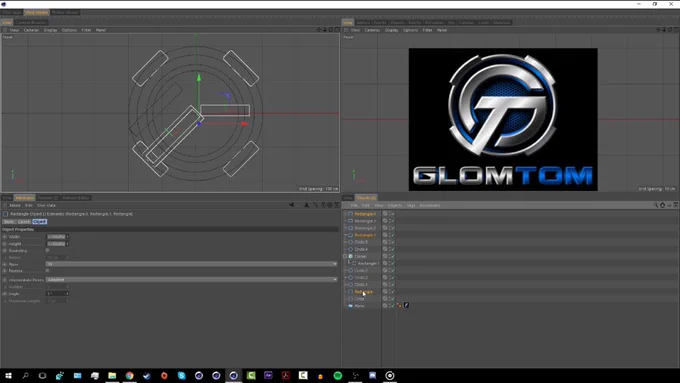Toggle enable checkmark on Rectangle.4 row
The height and width of the screenshot is (383, 680).
coord(392,214)
